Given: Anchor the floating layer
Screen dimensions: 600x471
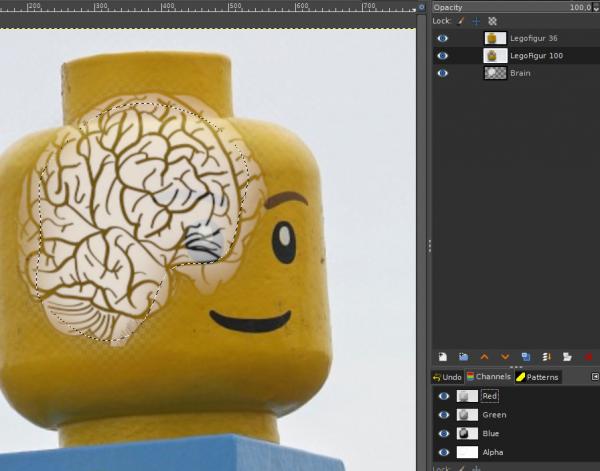Looking at the screenshot, I should pos(546,357).
